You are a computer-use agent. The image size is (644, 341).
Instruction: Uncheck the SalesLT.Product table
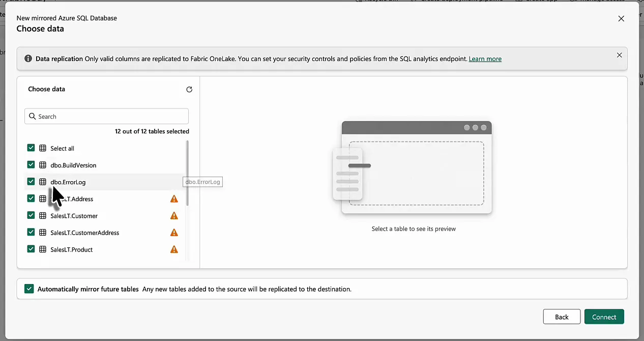(31, 249)
